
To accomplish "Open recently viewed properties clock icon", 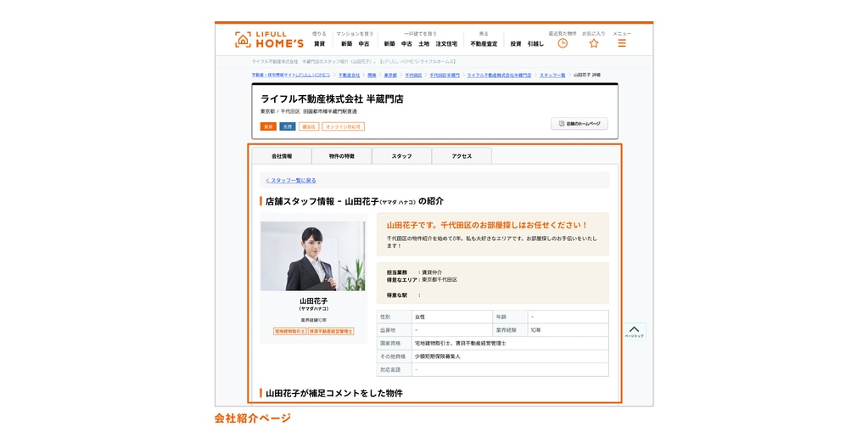I will tap(563, 43).
